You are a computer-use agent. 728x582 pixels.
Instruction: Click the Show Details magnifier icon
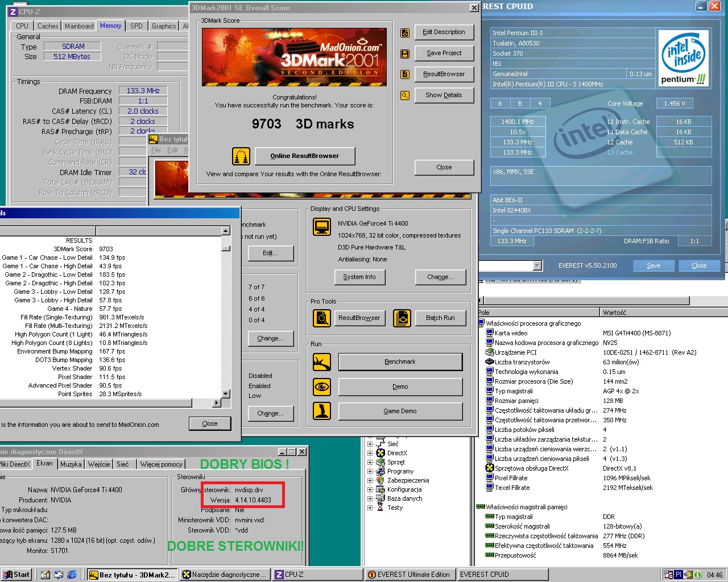[405, 95]
